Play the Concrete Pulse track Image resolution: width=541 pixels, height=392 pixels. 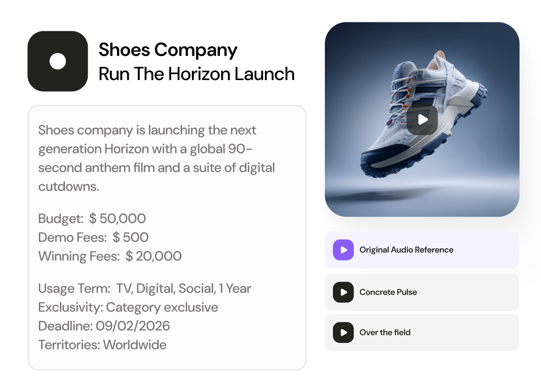[x=343, y=292]
